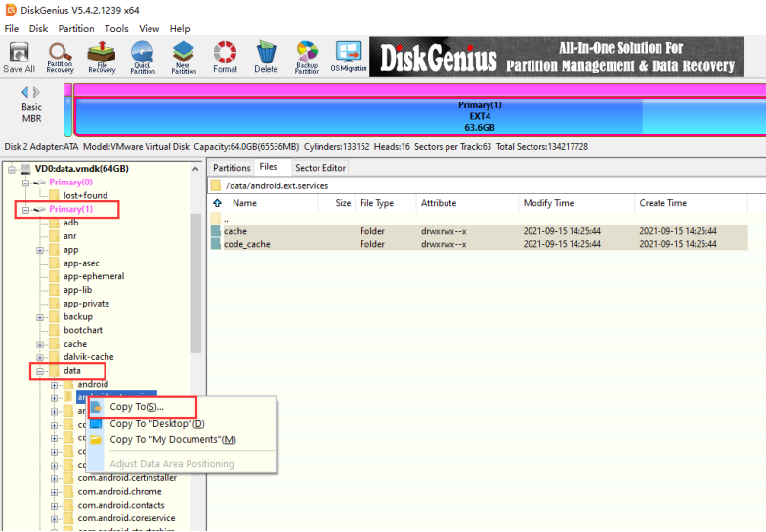766x532 pixels.
Task: Expand the app folder node
Action: click(40, 250)
